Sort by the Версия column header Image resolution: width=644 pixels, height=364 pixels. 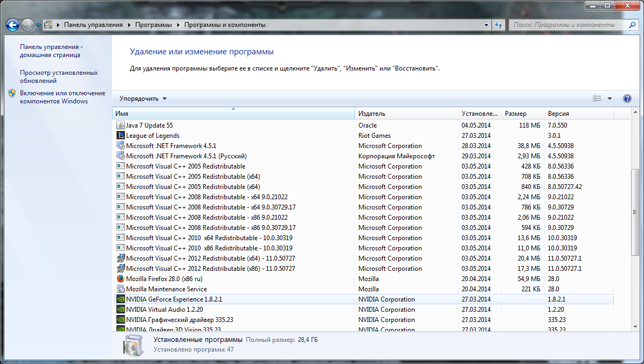[579, 113]
